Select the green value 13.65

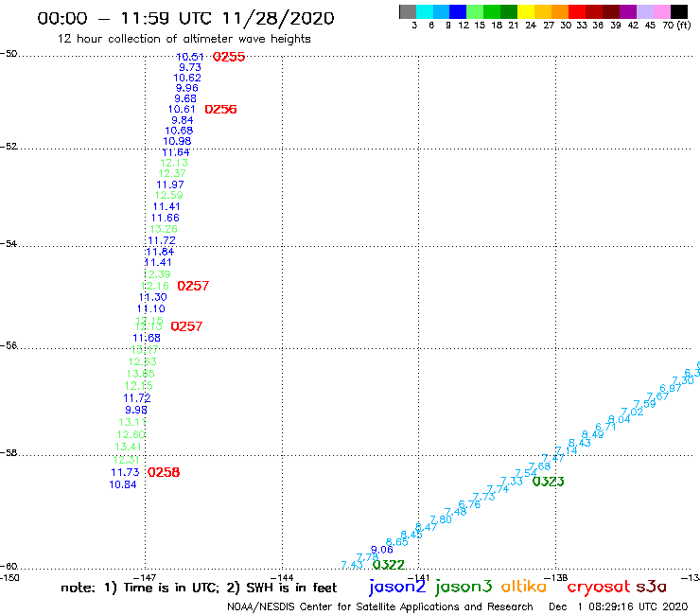tap(141, 374)
